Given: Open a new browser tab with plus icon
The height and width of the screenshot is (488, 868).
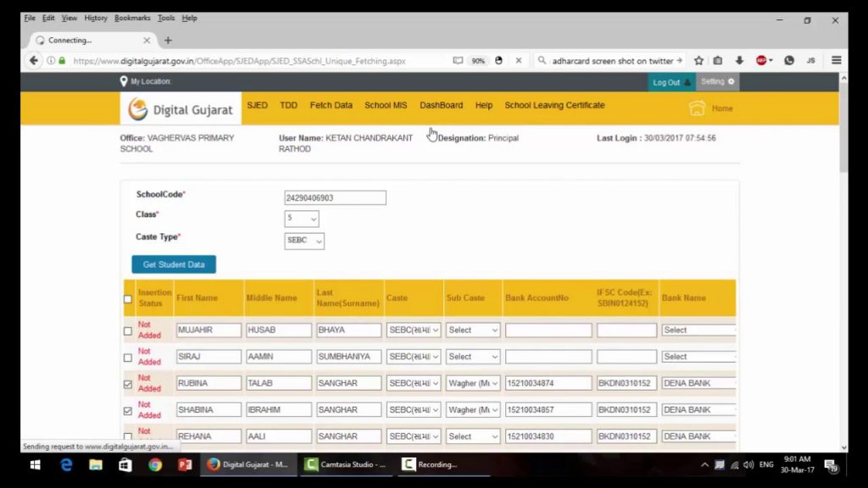Looking at the screenshot, I should (168, 40).
